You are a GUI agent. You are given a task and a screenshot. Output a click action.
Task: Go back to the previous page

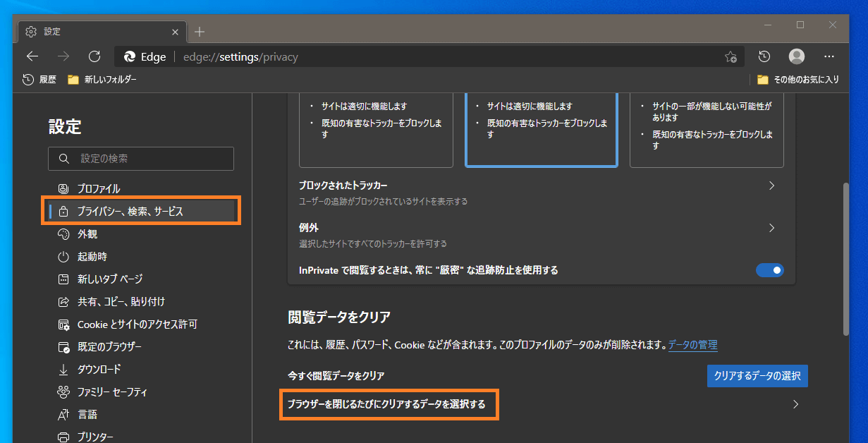pos(32,56)
